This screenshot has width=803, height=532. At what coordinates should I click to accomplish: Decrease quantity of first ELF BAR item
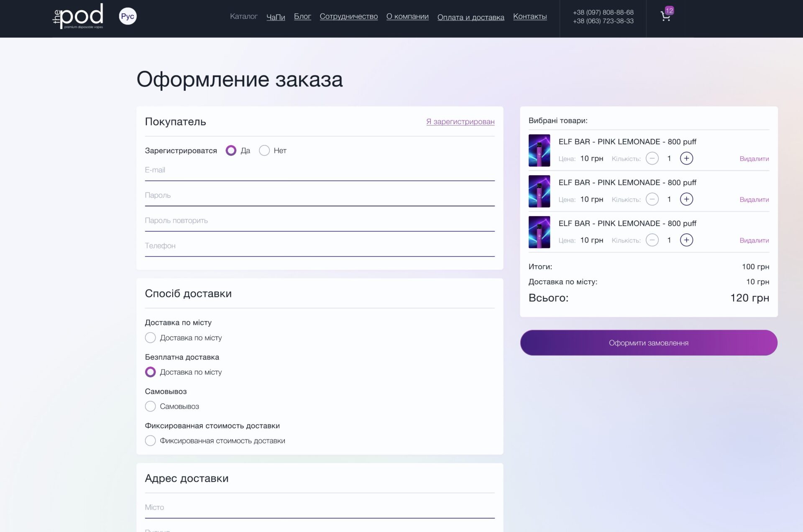pos(652,159)
